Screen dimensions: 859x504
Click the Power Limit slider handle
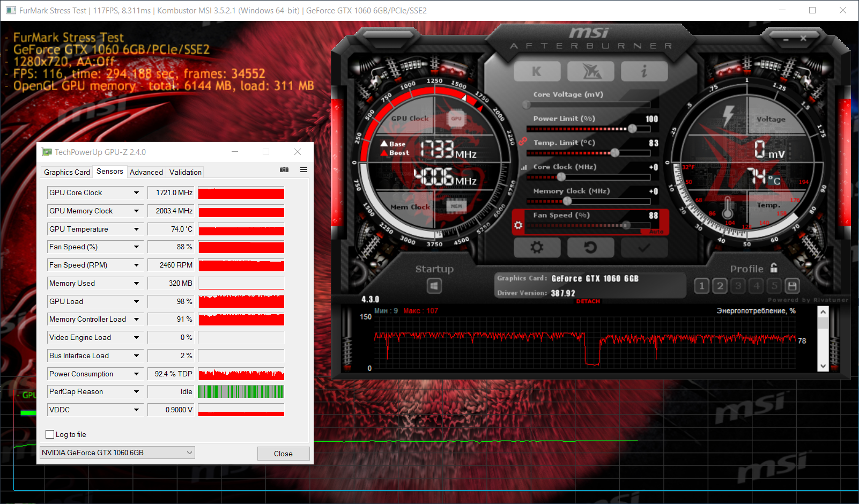(x=633, y=129)
